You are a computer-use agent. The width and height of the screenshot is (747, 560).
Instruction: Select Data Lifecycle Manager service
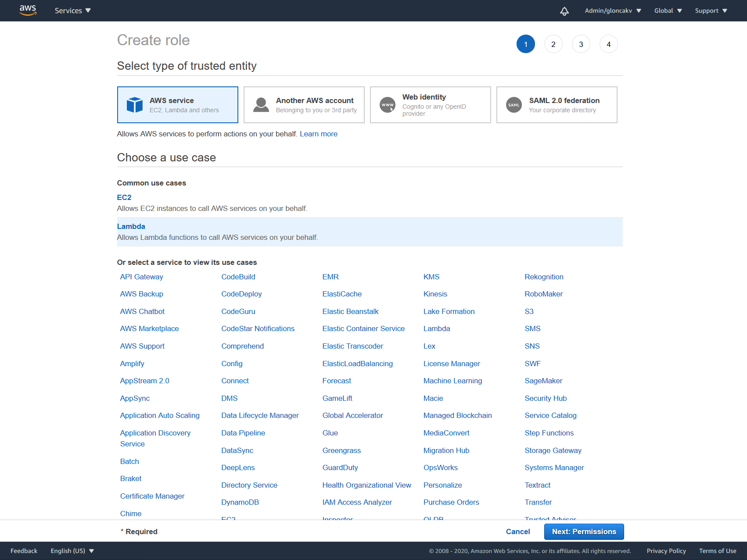pyautogui.click(x=260, y=415)
